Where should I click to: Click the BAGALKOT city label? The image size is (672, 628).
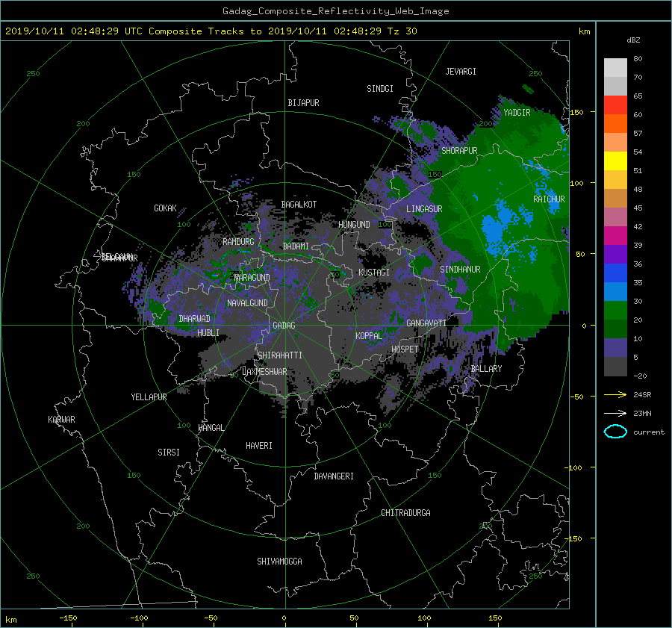tap(299, 205)
